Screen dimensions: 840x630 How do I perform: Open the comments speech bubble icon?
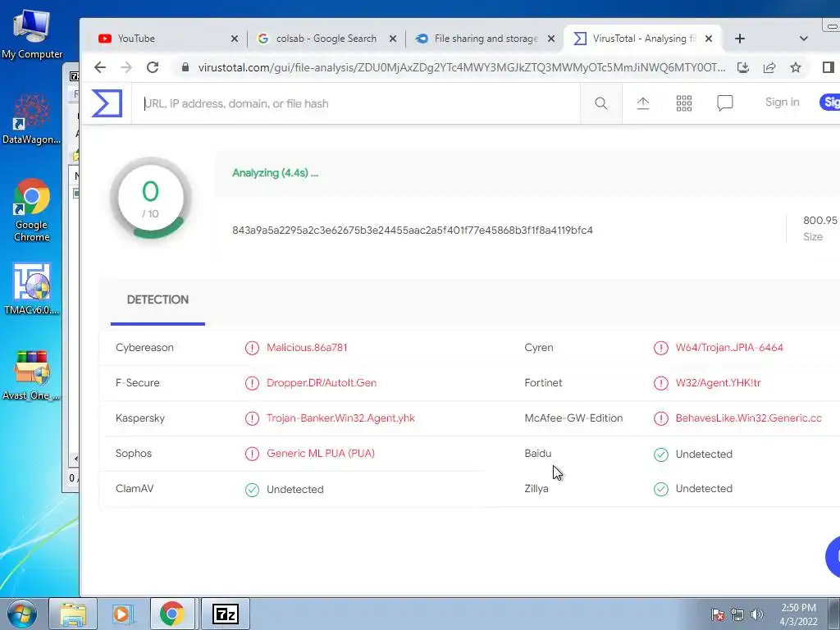[x=725, y=103]
